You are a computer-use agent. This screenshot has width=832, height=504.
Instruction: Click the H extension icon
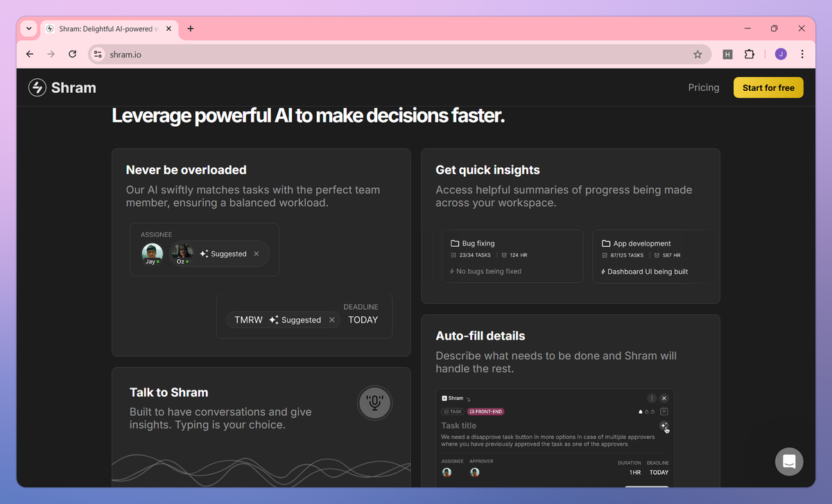727,54
